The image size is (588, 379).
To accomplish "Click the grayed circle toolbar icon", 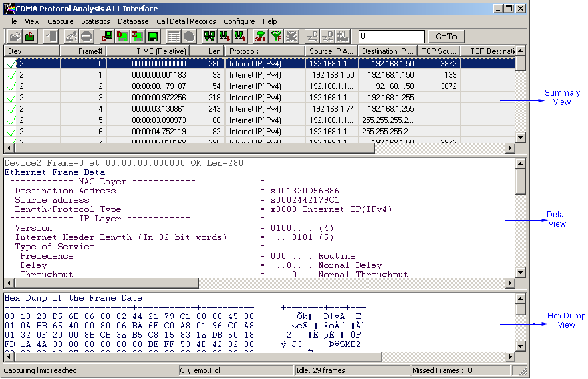I will pyautogui.click(x=189, y=37).
